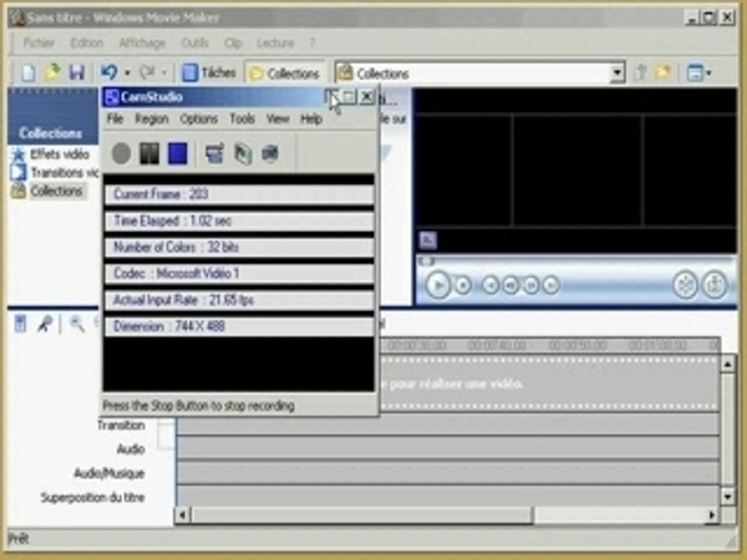Click the timeline vertical scroll down arrow

728,497
